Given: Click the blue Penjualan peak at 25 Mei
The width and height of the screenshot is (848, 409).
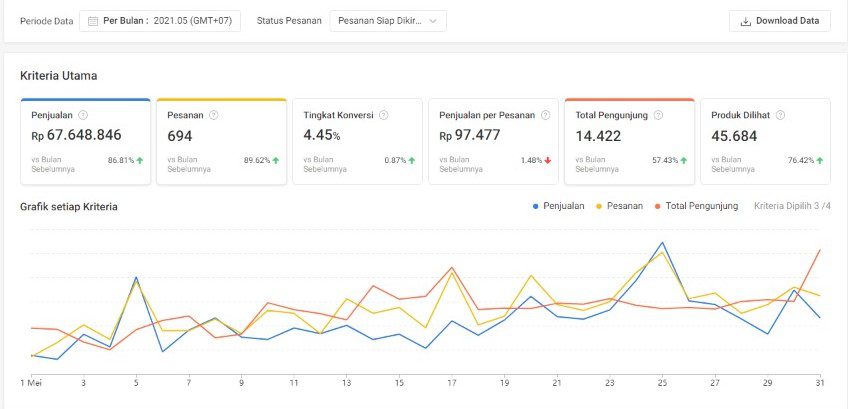Looking at the screenshot, I should click(x=662, y=242).
